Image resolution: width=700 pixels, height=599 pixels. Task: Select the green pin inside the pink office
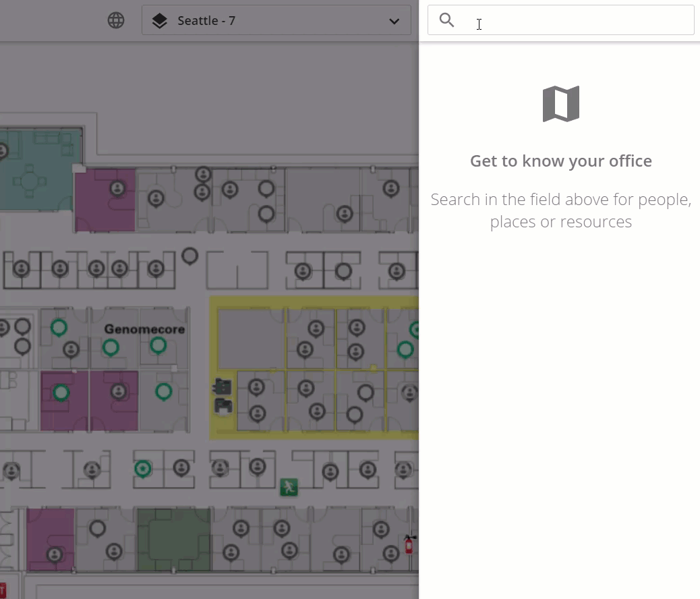pyautogui.click(x=61, y=392)
